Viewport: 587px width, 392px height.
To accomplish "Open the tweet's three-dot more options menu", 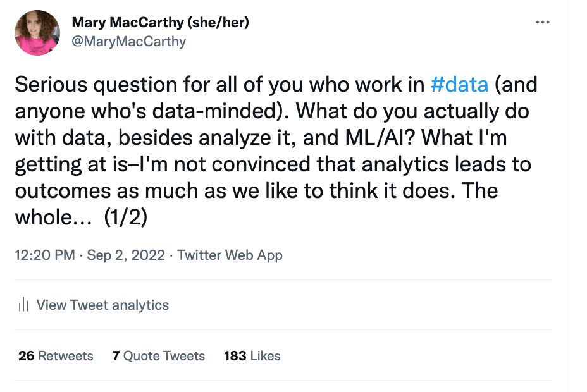I will 542,22.
